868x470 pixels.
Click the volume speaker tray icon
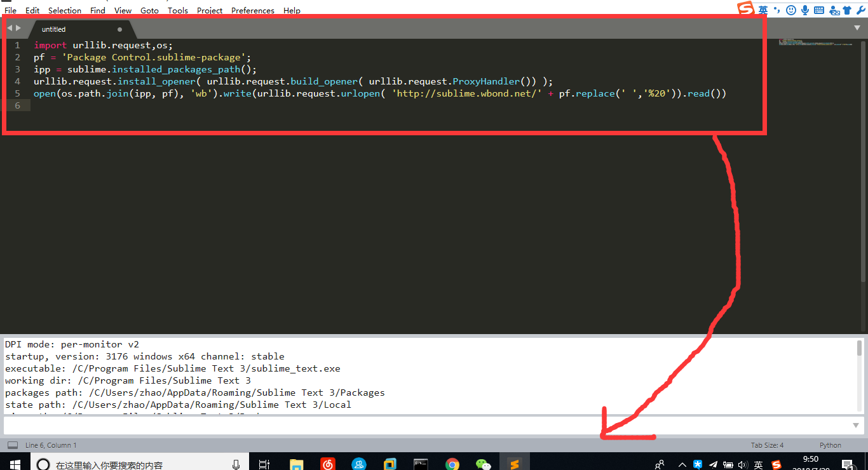742,464
